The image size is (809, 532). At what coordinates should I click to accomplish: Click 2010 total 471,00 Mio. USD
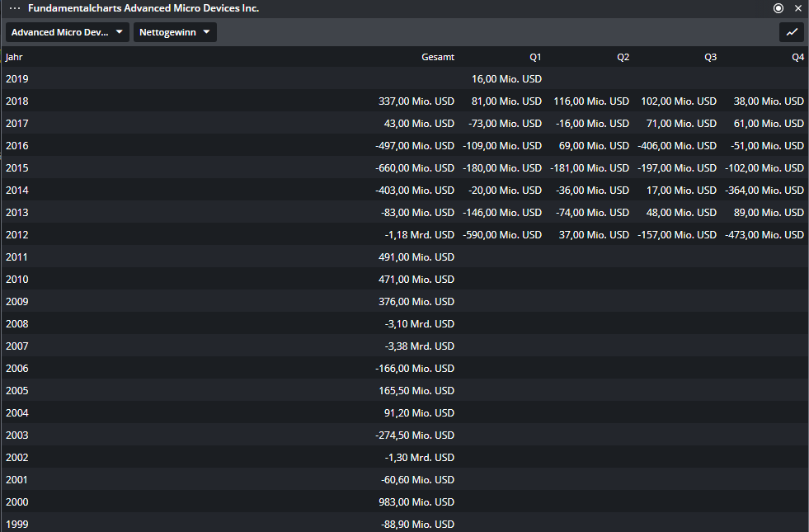coord(416,279)
